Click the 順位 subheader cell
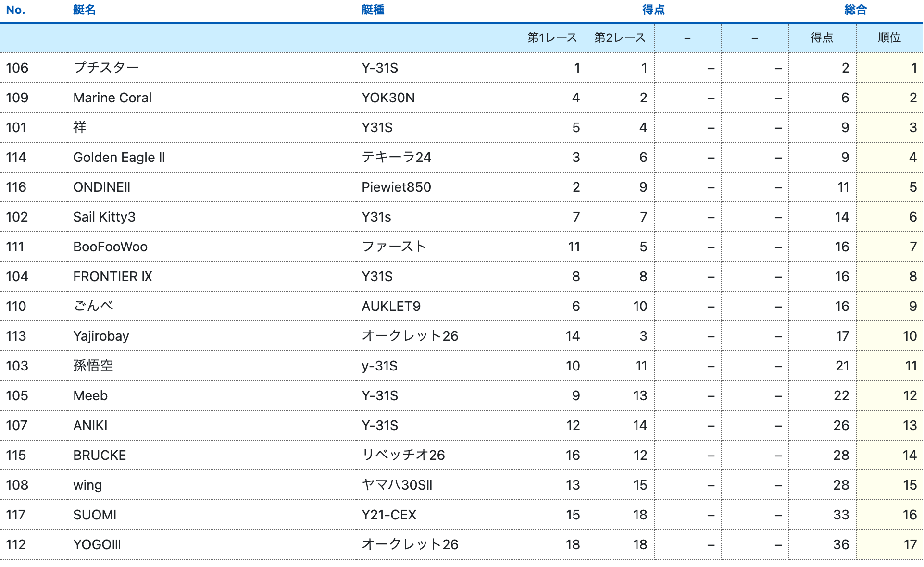 pyautogui.click(x=889, y=37)
